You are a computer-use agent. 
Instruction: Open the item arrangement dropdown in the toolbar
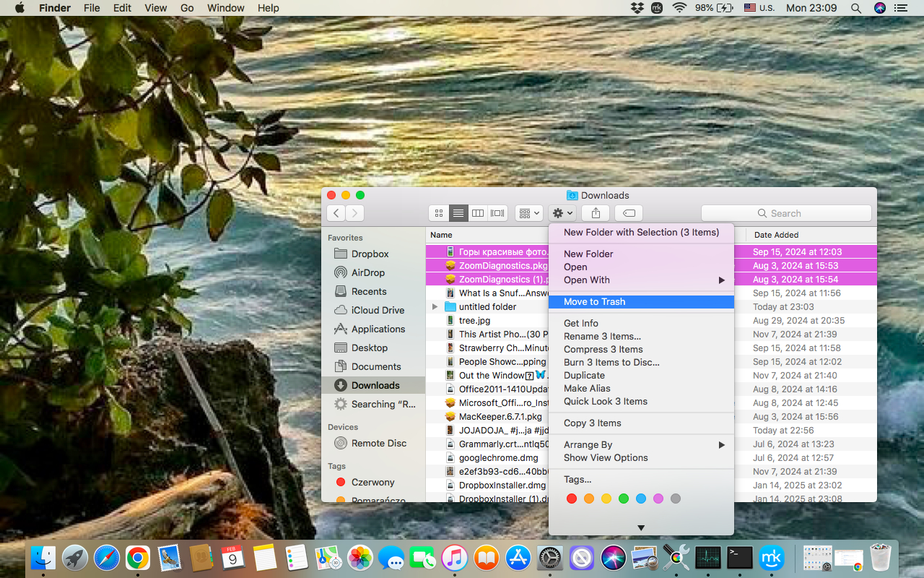click(528, 213)
